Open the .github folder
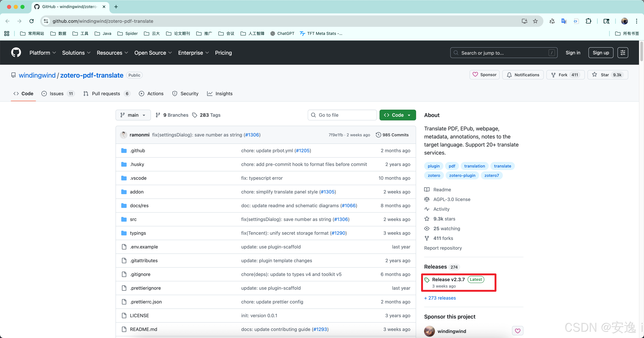This screenshot has height=338, width=644. tap(138, 151)
